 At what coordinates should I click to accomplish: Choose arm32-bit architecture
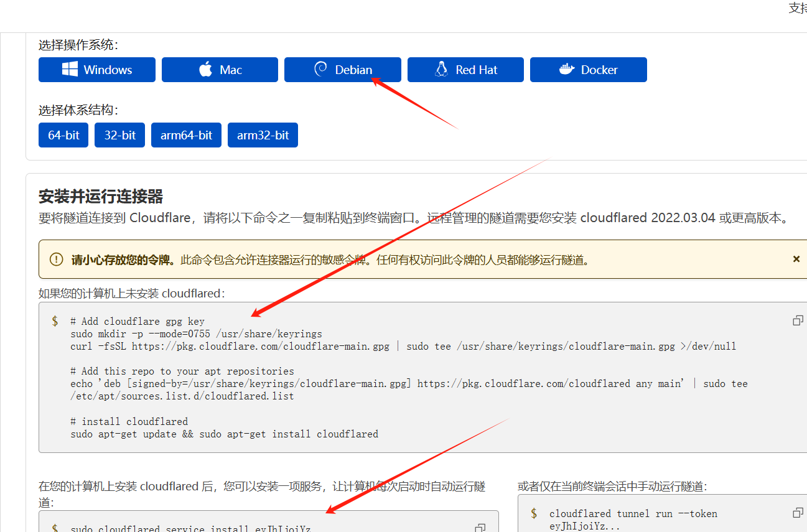click(x=263, y=135)
